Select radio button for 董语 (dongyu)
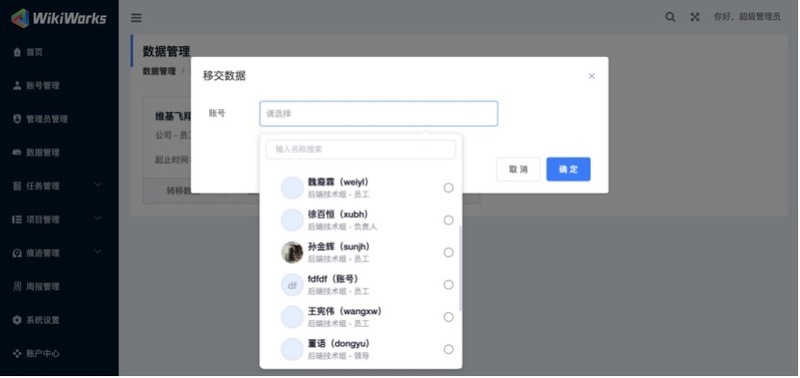 coord(448,349)
